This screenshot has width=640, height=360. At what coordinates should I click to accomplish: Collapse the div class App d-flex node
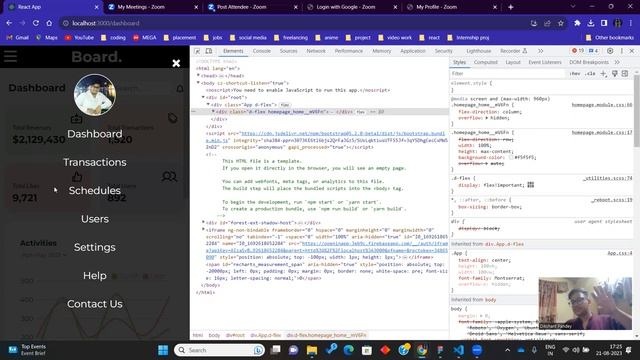pyautogui.click(x=208, y=104)
